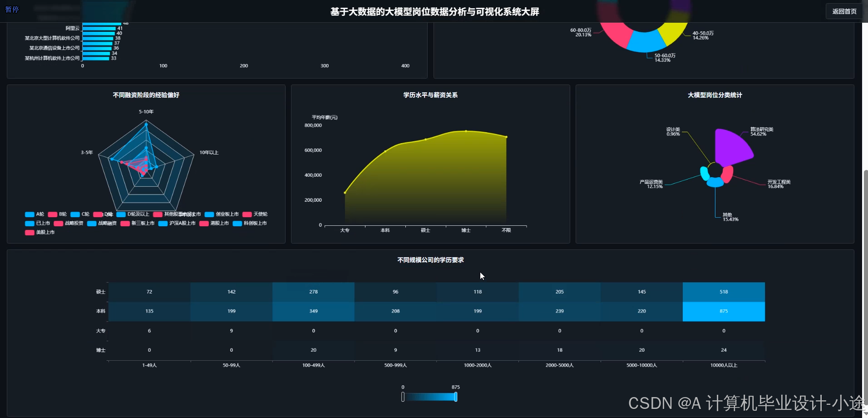Click the 不限 data point on salary chart
The width and height of the screenshot is (868, 418).
pyautogui.click(x=506, y=137)
